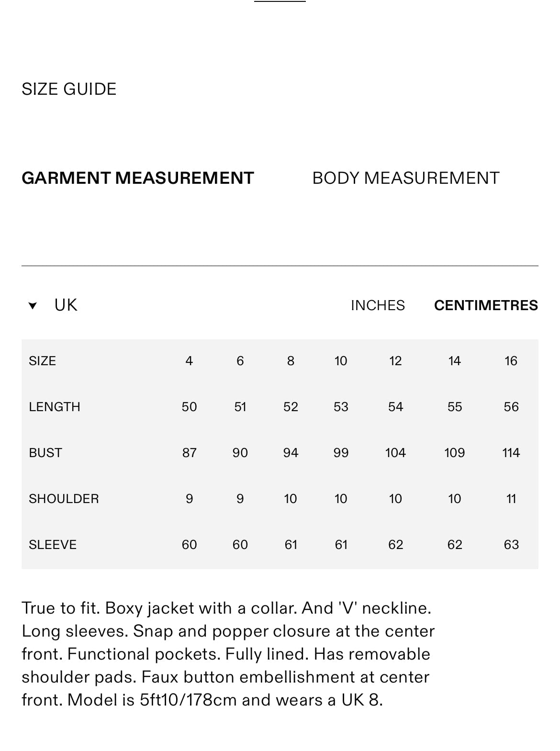The width and height of the screenshot is (560, 751).
Task: Click the Size Guide heading
Action: [x=69, y=89]
